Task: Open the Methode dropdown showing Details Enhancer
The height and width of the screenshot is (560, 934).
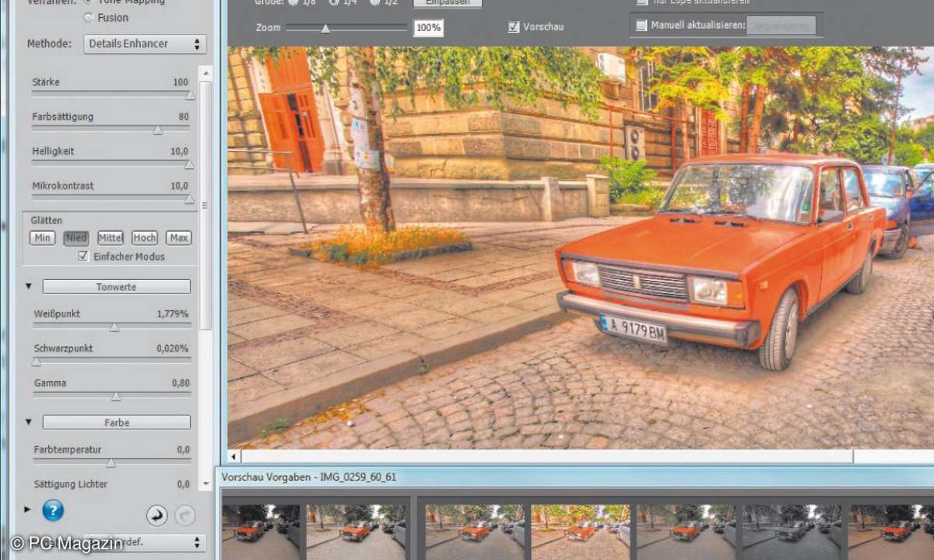Action: (x=145, y=44)
